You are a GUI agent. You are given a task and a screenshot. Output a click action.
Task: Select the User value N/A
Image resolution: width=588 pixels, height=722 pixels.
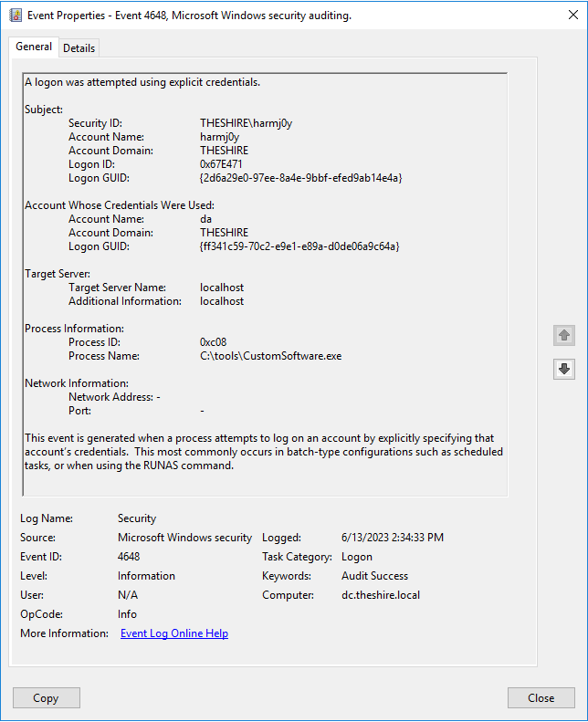128,595
